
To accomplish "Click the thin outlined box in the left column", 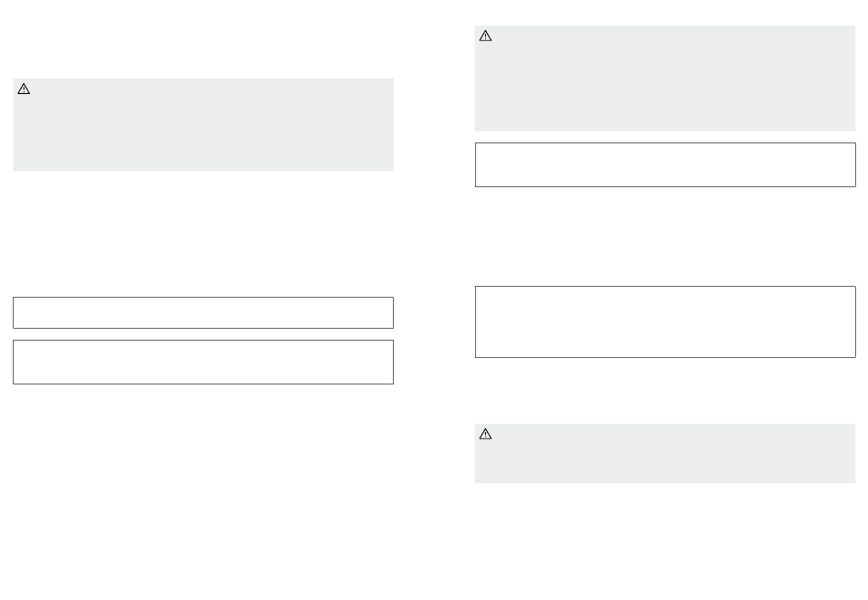I will point(203,312).
